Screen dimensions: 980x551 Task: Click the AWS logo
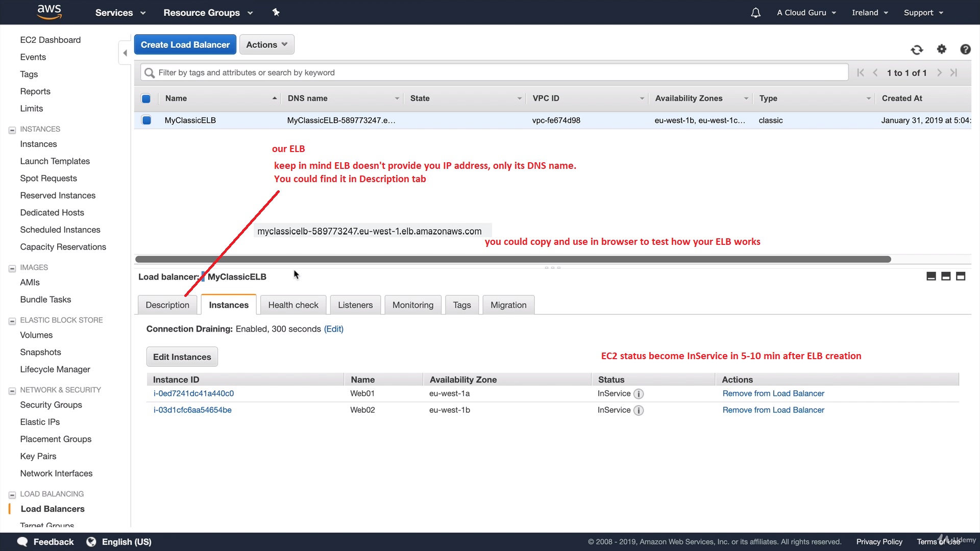click(x=50, y=12)
